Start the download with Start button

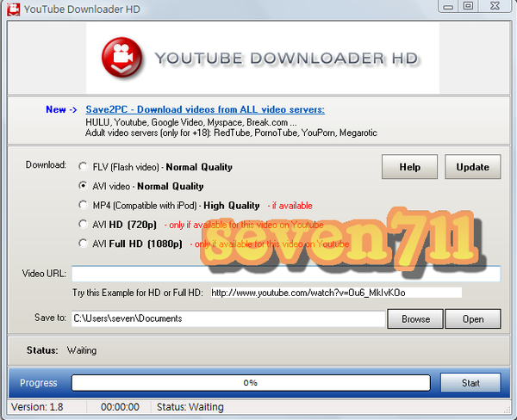(x=470, y=382)
